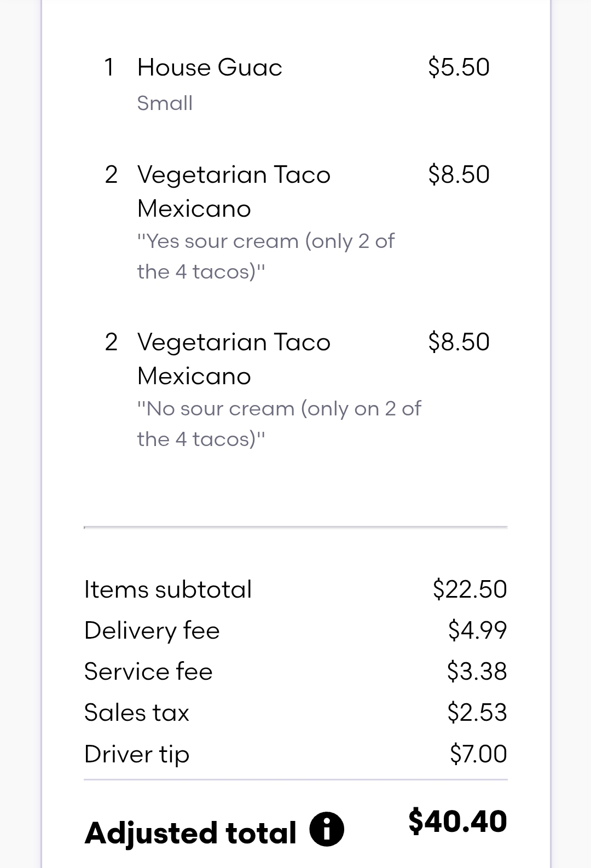Tap the Adjusted total heading text
This screenshot has width=591, height=868.
coord(190,833)
